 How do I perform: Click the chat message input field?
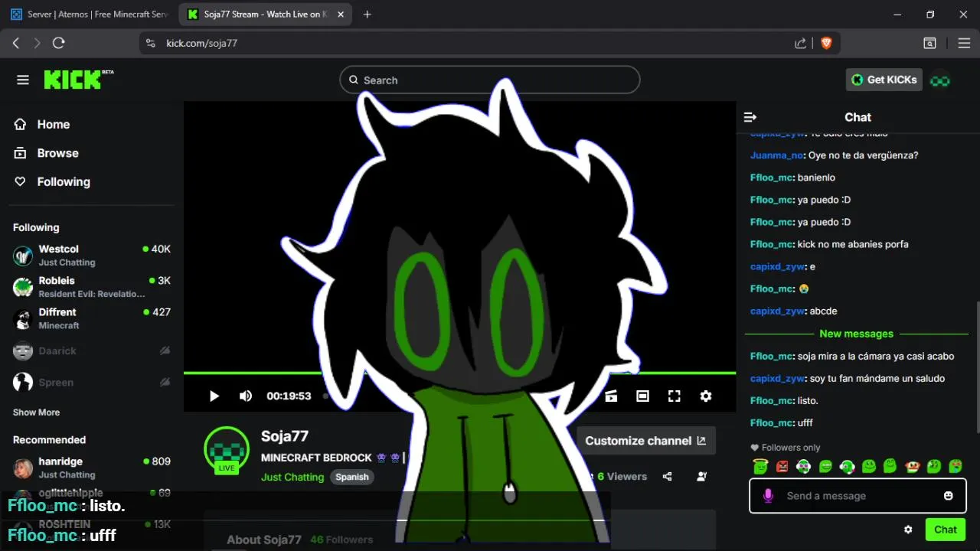[x=857, y=496]
